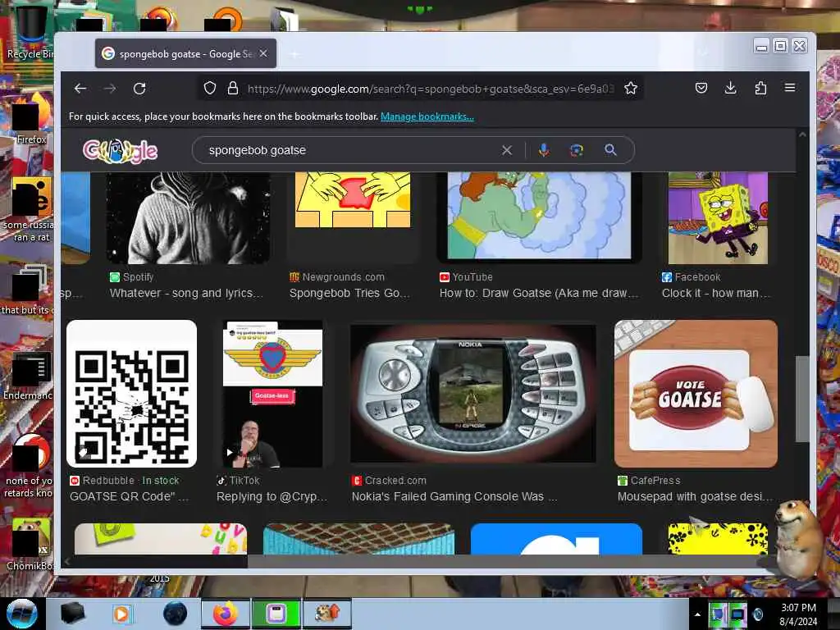
Task: Open the Redbubble QR code thumbnail
Action: [131, 394]
